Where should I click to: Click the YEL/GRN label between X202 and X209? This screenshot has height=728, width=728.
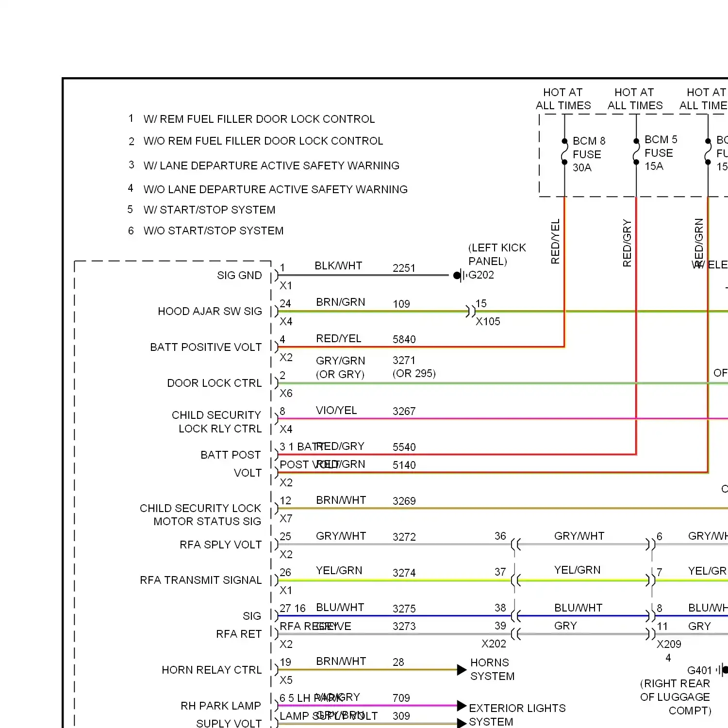click(x=577, y=570)
